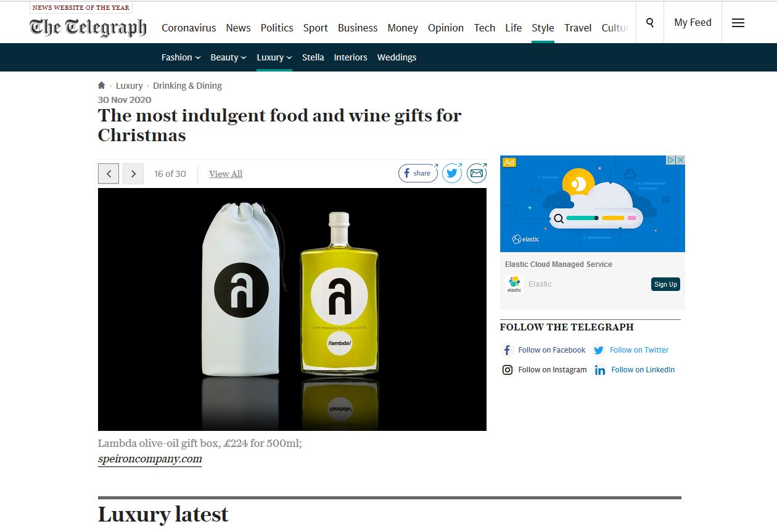Share gallery by email envelope icon
Image resolution: width=777 pixels, height=532 pixels.
477,173
